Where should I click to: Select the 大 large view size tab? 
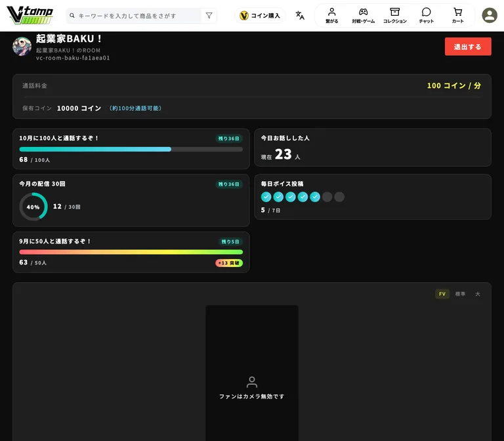[x=478, y=294]
